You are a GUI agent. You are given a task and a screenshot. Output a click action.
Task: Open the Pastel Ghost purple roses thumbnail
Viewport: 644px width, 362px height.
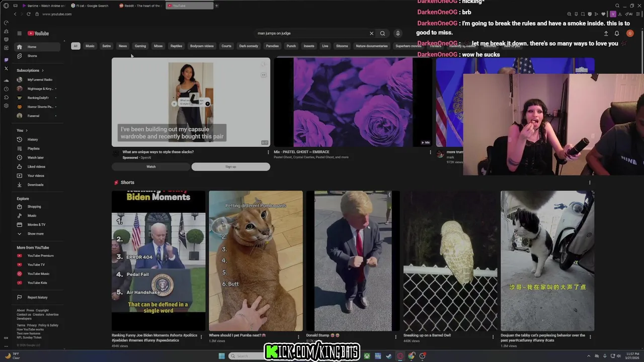353,102
